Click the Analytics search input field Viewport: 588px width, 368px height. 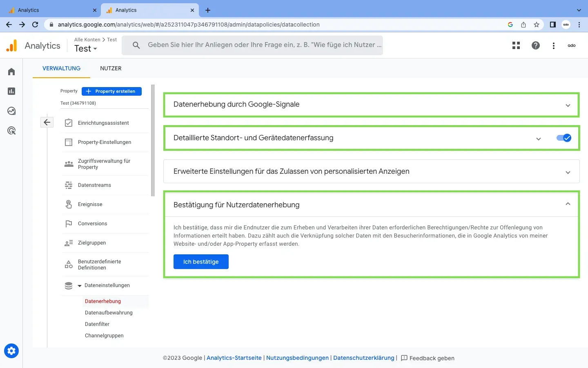point(252,45)
